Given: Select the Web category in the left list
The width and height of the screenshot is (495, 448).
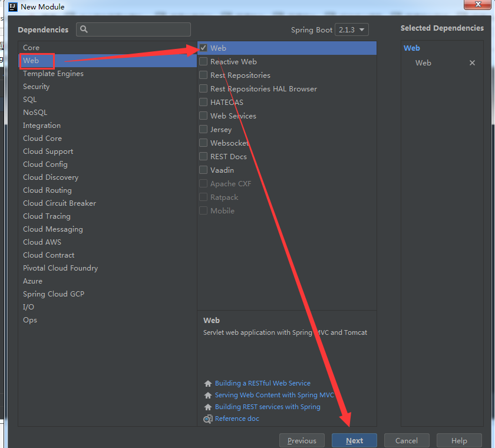Looking at the screenshot, I should 107,60.
